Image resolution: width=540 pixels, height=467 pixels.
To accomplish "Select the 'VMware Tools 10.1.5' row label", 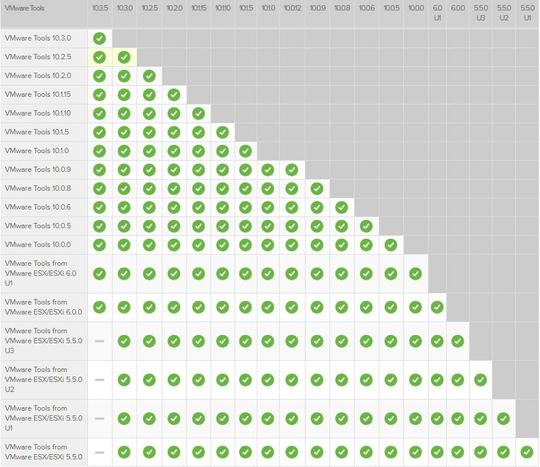I will coord(37,132).
